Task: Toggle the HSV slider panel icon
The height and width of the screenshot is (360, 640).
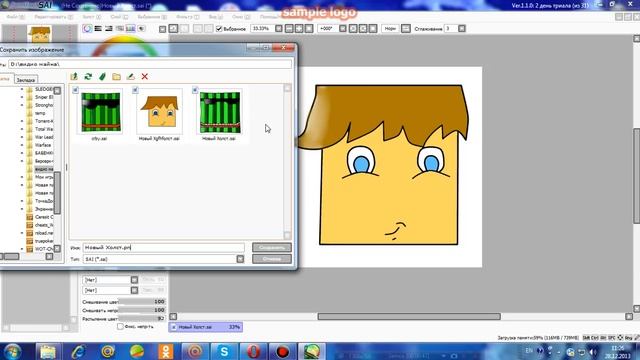Action: click(x=109, y=29)
